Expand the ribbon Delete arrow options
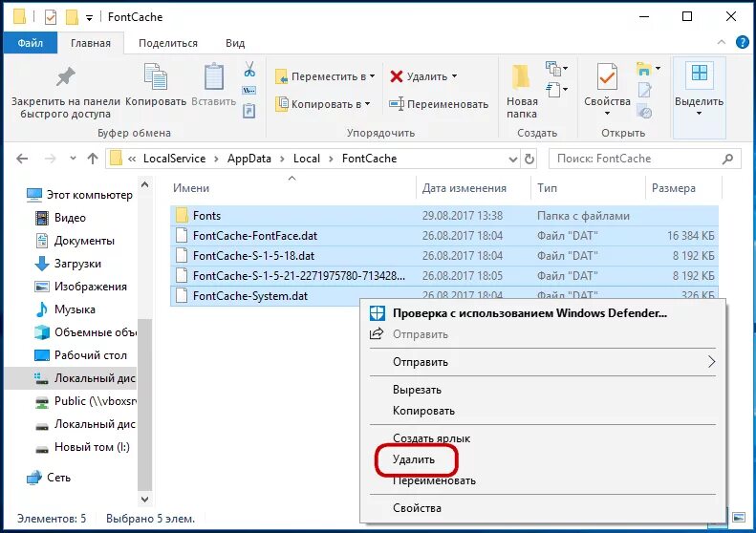This screenshot has height=533, width=756. coord(455,76)
